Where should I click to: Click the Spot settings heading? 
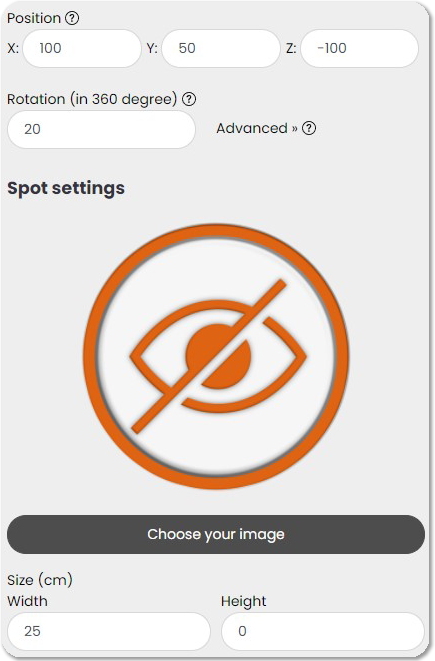[x=66, y=188]
